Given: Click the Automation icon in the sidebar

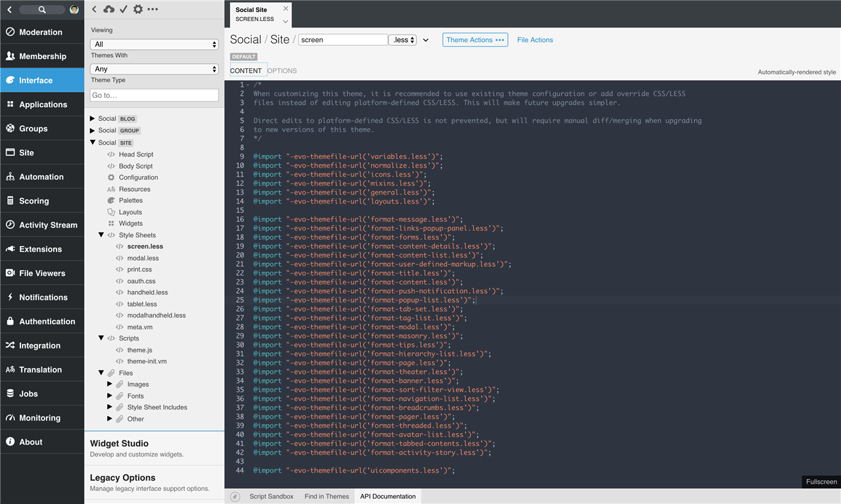Looking at the screenshot, I should [10, 177].
